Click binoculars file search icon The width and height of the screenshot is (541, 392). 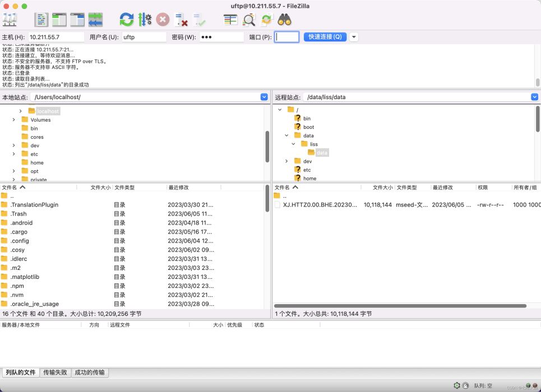[284, 20]
